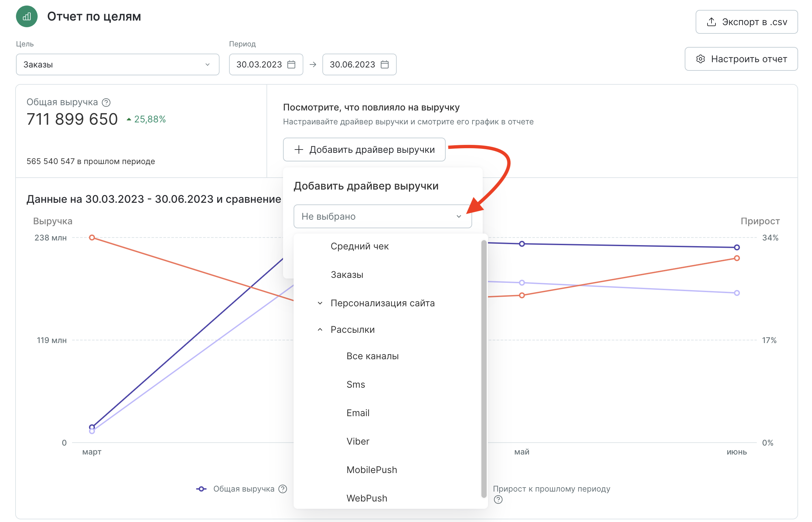This screenshot has height=522, width=812.
Task: Click the dark purple June data point
Action: [737, 247]
